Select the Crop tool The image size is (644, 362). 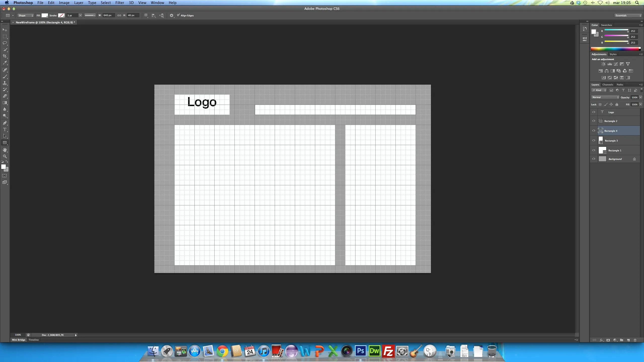point(5,56)
